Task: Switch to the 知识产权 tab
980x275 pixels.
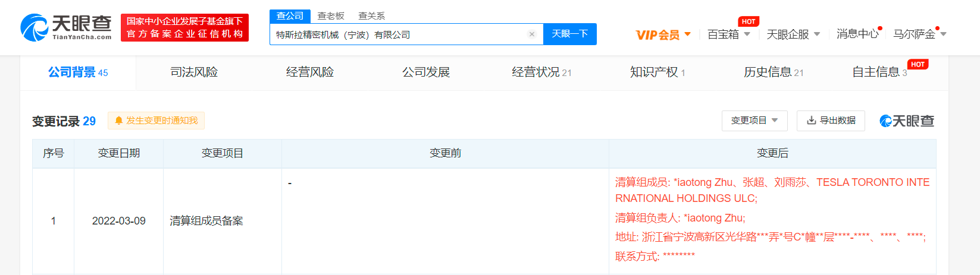Action: (657, 72)
